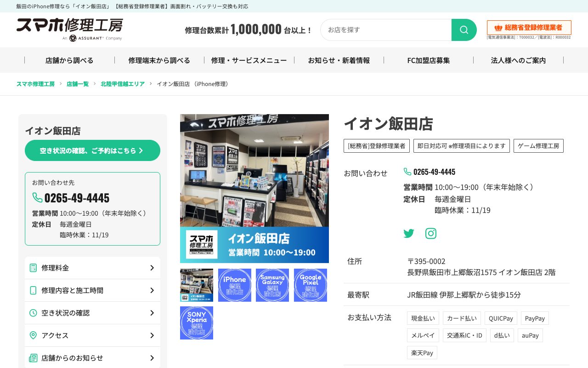Viewport: 588px width, 368px height.
Task: Expand 修理料金 row chevron
Action: pos(152,268)
